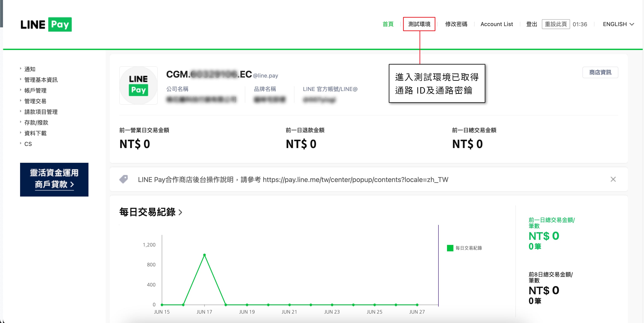This screenshot has width=644, height=323.
Task: Click 前8日總交易金額/筆數 text
Action: click(550, 277)
